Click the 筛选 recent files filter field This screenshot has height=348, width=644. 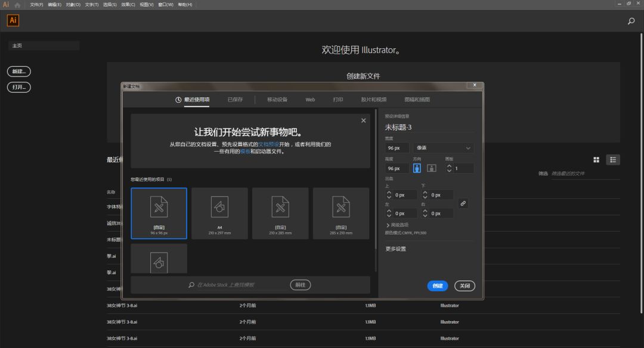tap(586, 174)
